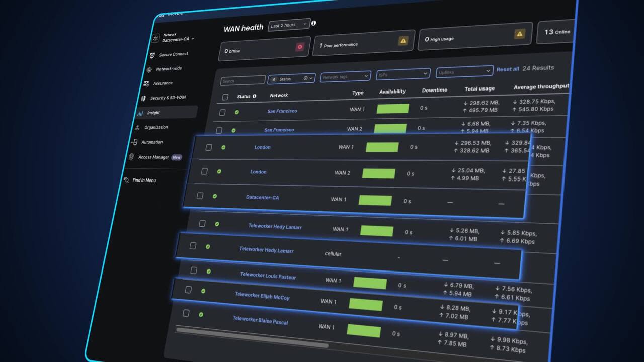Tick the London WAN 1 row checkbox
Image resolution: width=644 pixels, height=362 pixels.
point(209,147)
